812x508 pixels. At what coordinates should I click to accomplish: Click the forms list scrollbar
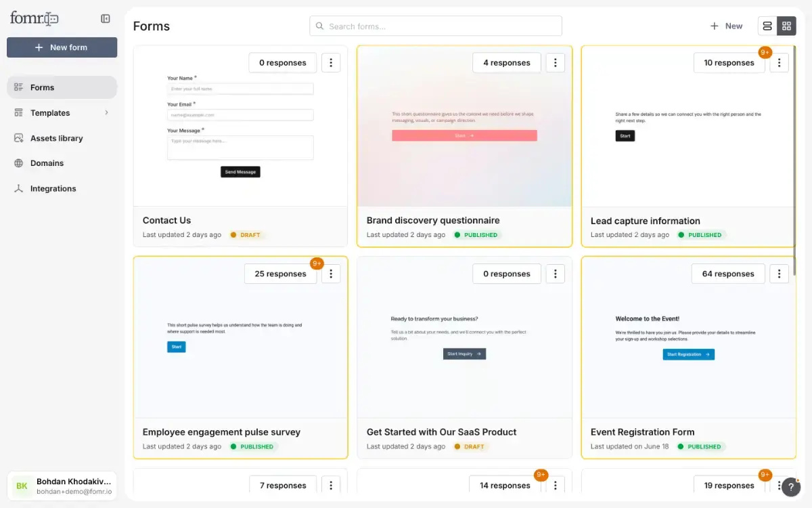click(x=795, y=159)
